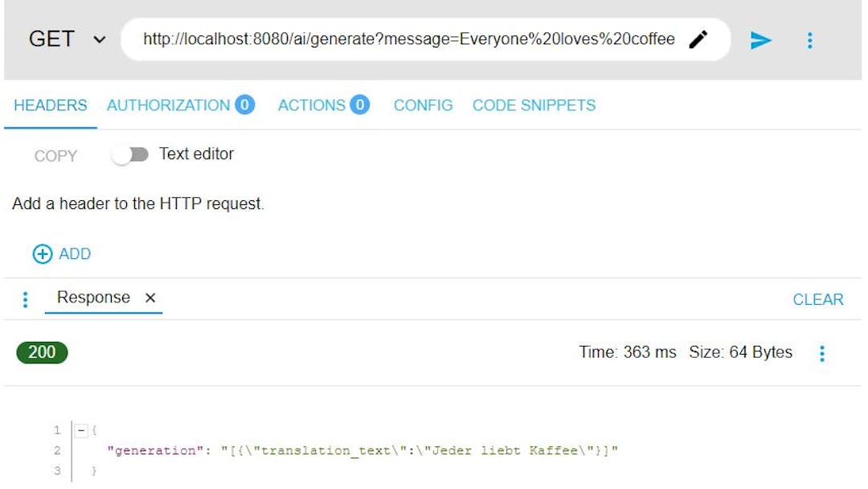This screenshot has width=868, height=489.
Task: Open the request options three-dot menu
Action: click(x=810, y=39)
